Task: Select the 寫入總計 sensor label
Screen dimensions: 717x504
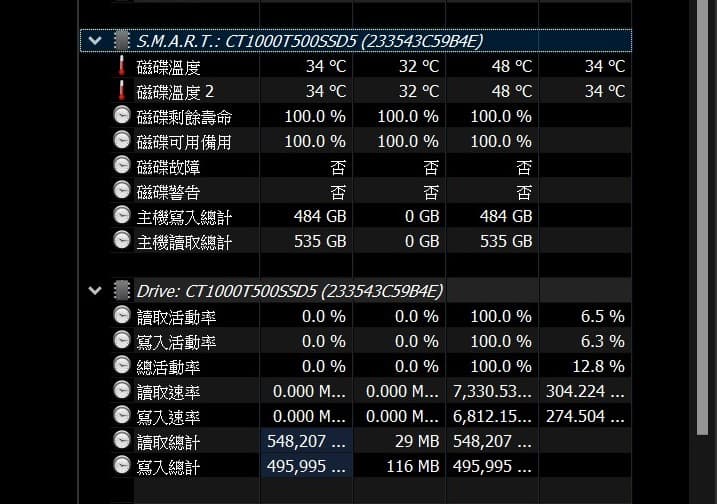Action: [x=168, y=467]
